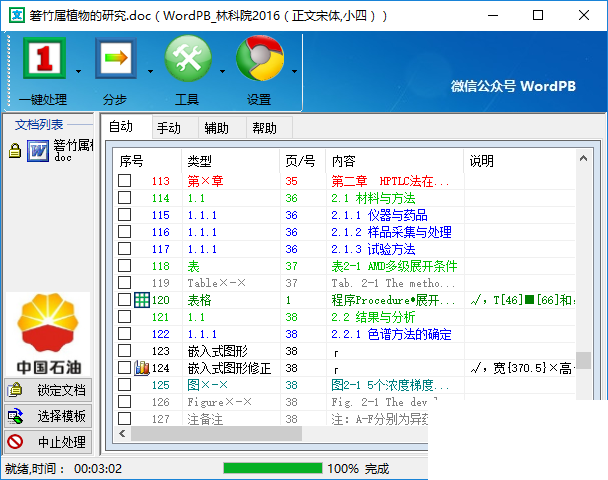The height and width of the screenshot is (480, 608).
Task: Tick the checkbox for row 119
Action: tap(124, 283)
